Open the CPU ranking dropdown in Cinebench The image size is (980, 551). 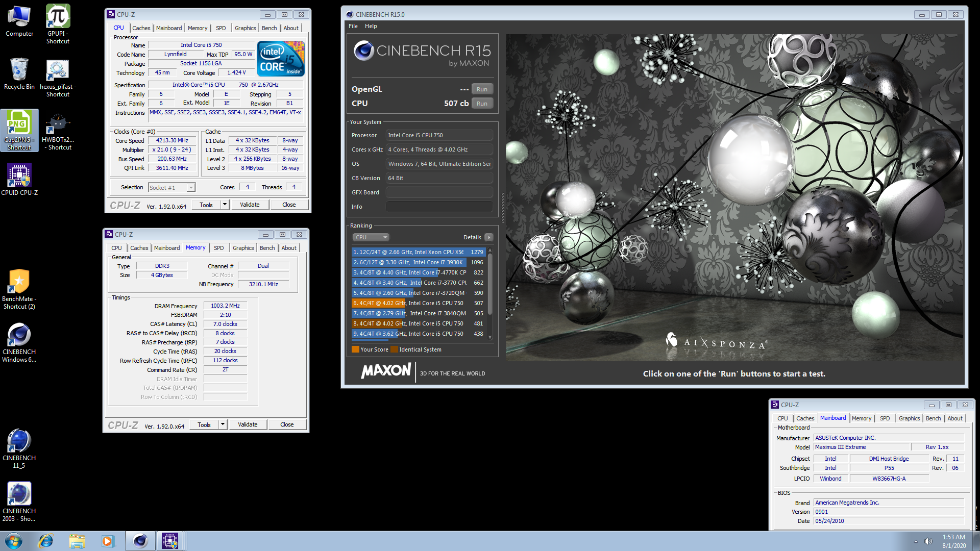(x=371, y=237)
